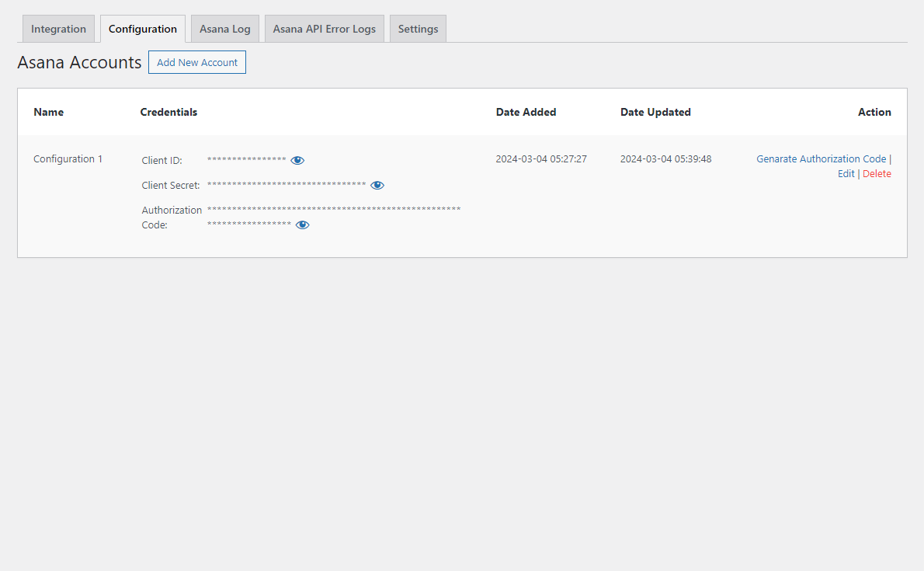
Task: Click the Name column header
Action: click(48, 112)
